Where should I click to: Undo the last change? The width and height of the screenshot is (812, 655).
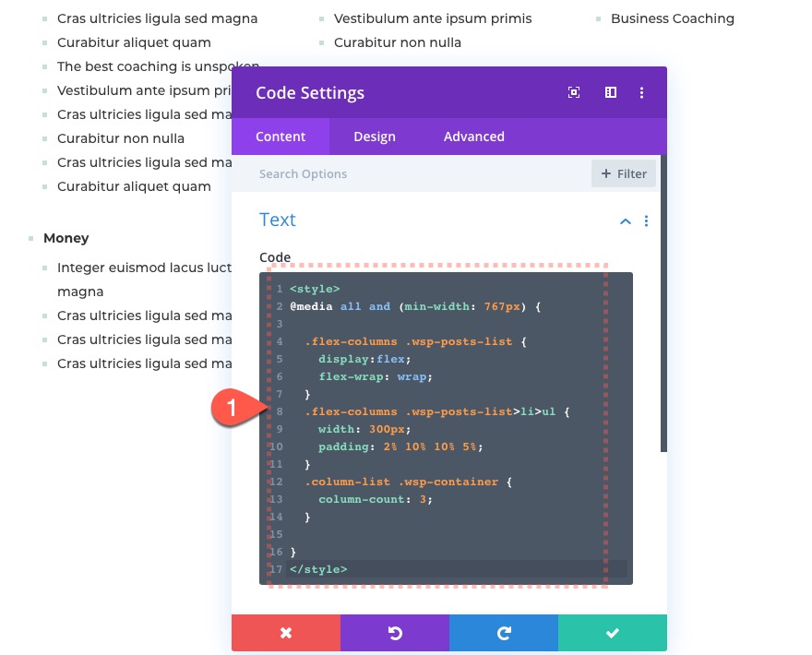[394, 633]
